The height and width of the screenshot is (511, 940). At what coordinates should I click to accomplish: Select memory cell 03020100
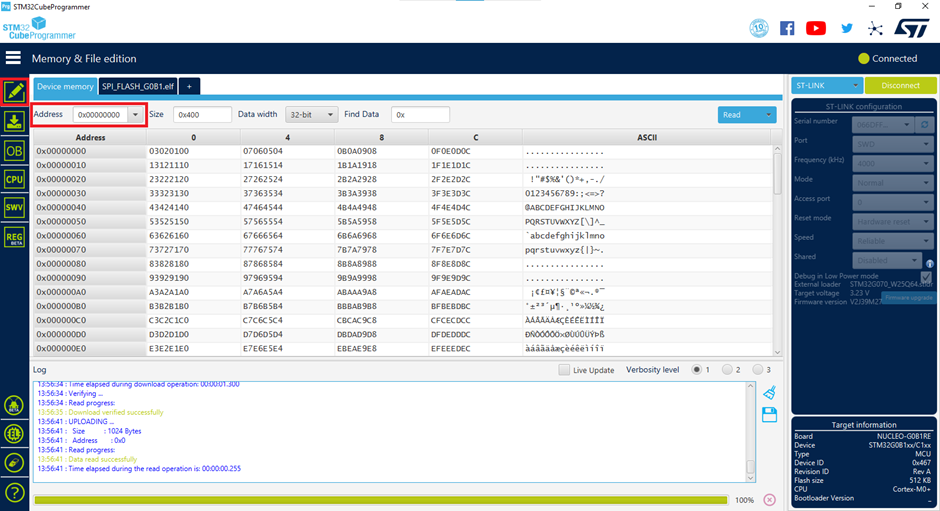(x=169, y=151)
